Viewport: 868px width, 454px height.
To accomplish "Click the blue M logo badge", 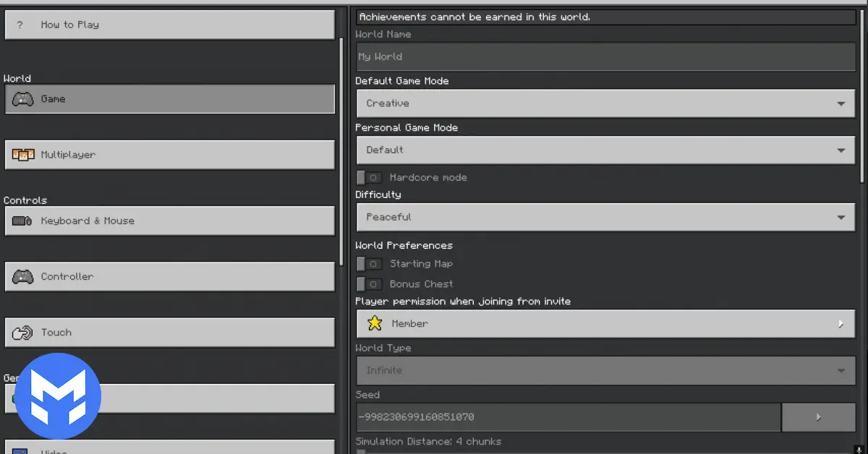I will [58, 396].
